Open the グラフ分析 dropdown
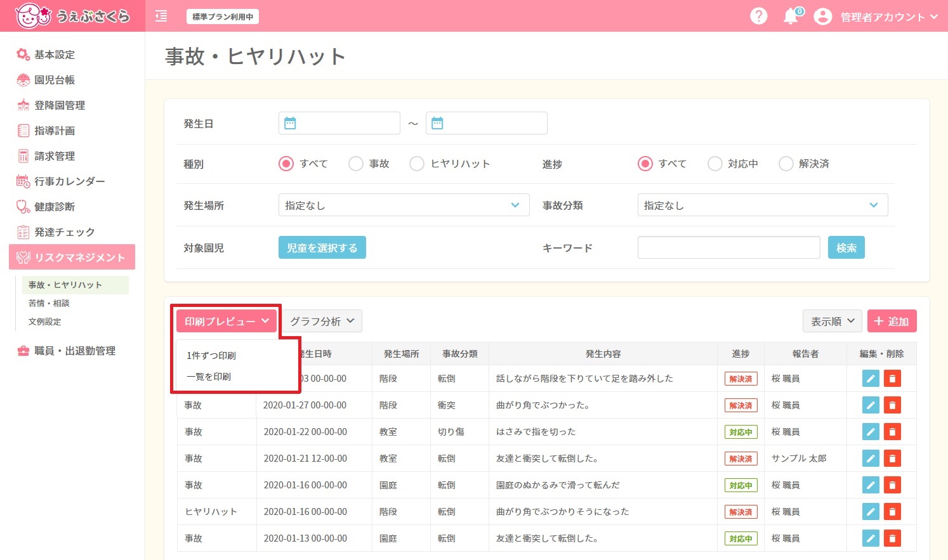Screen dimensions: 948x560 322,322
